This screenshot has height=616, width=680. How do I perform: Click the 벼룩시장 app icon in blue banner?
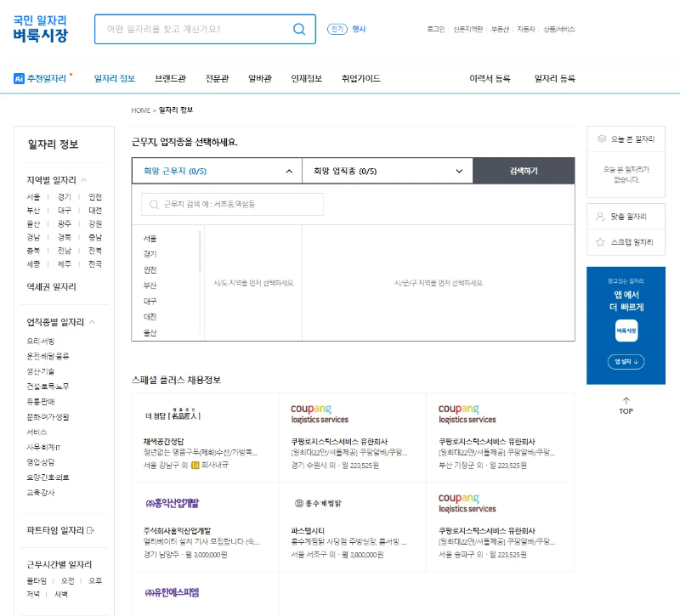pos(626,331)
